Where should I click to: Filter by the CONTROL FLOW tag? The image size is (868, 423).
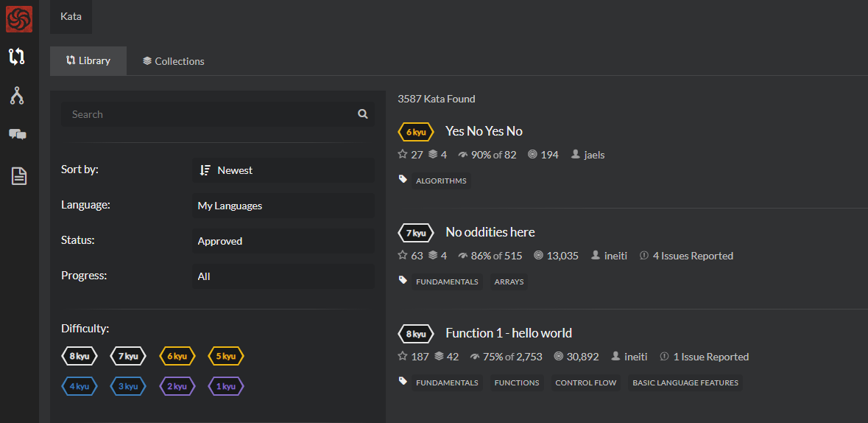[x=586, y=382]
